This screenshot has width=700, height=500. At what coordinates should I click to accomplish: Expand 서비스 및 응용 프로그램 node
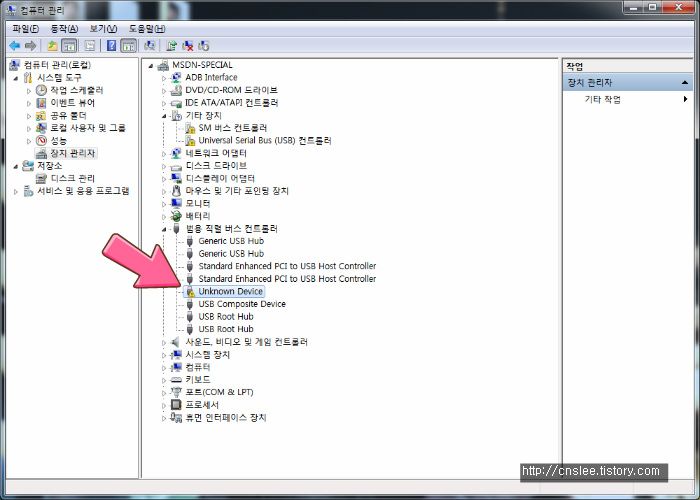(x=16, y=192)
